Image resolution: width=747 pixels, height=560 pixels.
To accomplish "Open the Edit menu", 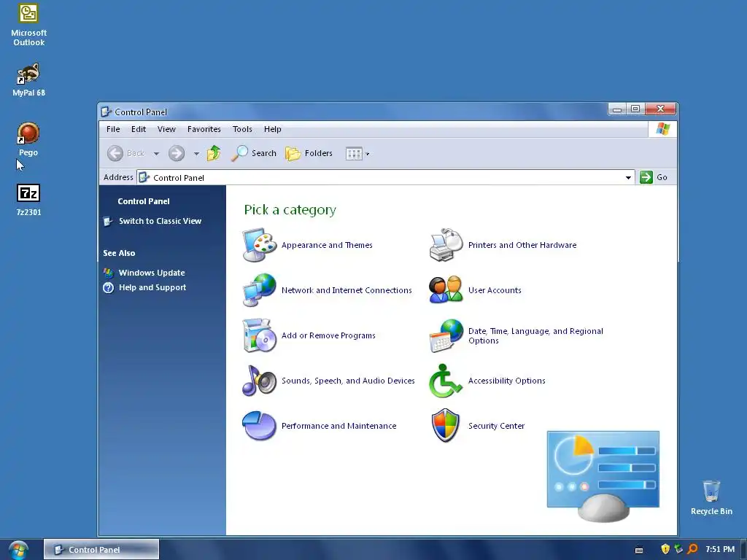I will point(139,129).
